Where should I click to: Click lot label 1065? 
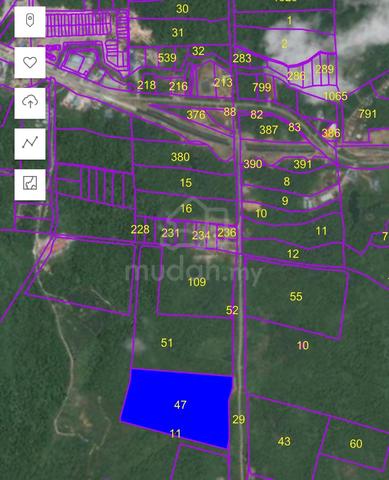pos(335,96)
